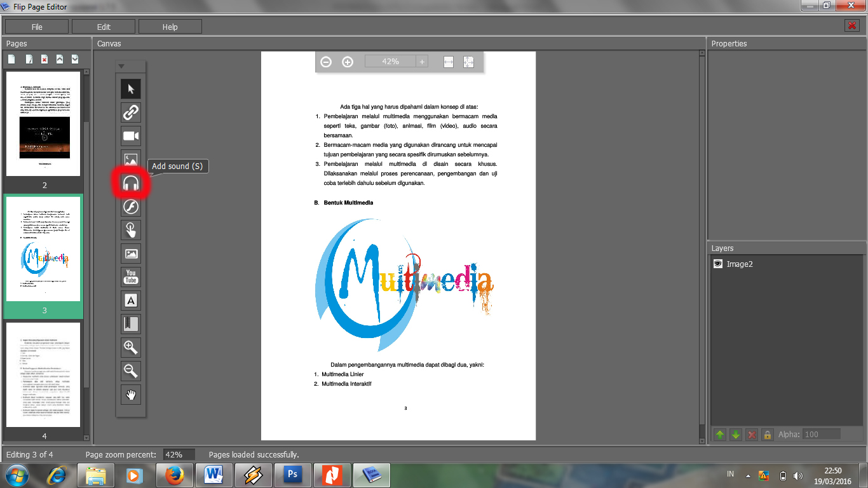Choose the letter A text tool
Viewport: 868px width, 488px height.
click(131, 301)
